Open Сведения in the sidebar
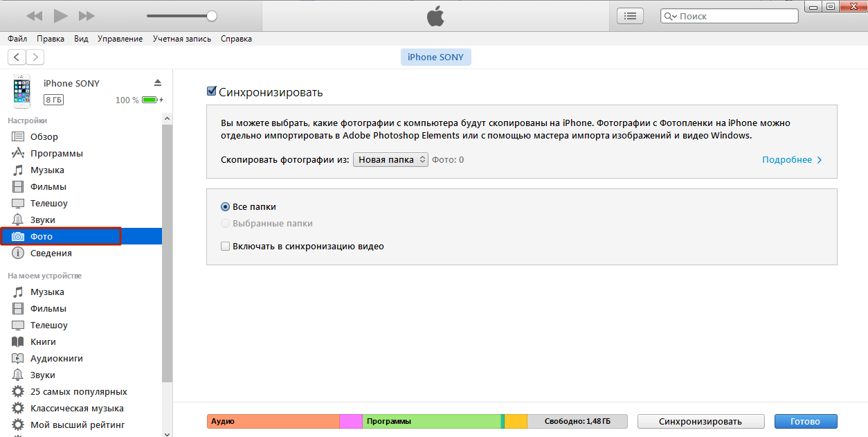Image resolution: width=868 pixels, height=437 pixels. [x=81, y=253]
